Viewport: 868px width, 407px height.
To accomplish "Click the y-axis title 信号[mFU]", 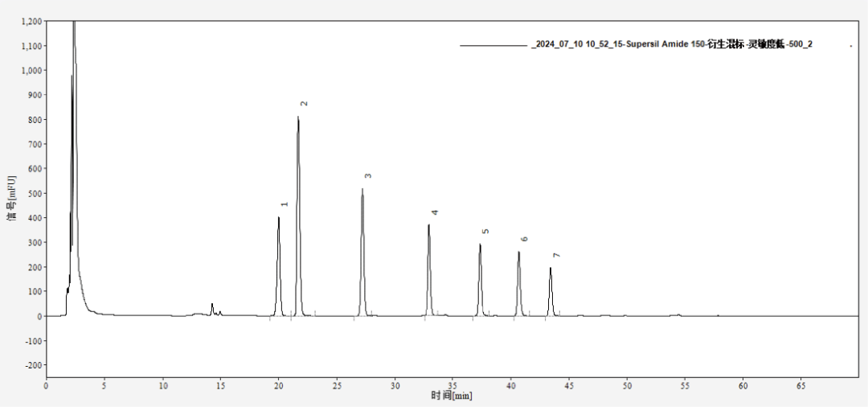I will coord(11,198).
